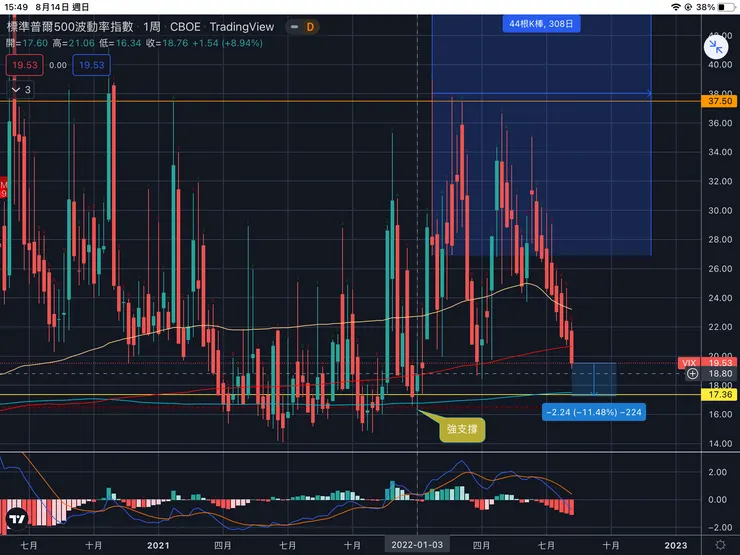Image resolution: width=740 pixels, height=555 pixels.
Task: Click the 1周 interval label in title
Action: click(x=151, y=27)
